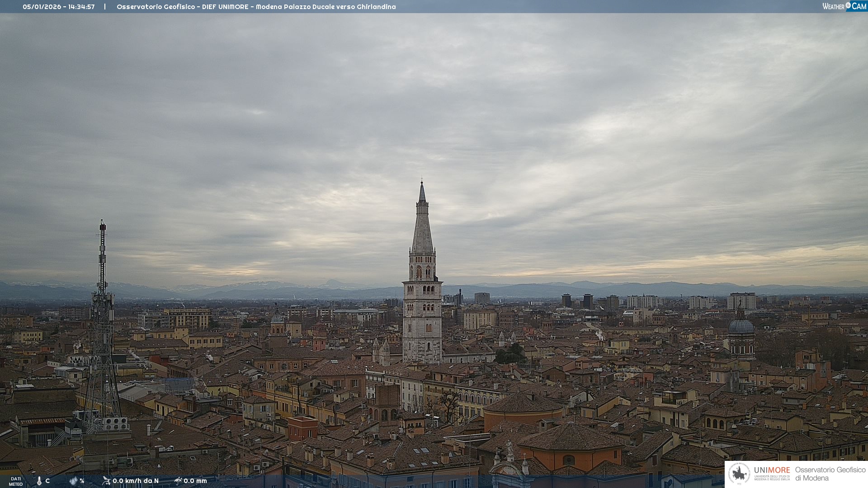Click the vertical separator after timestamp

click(105, 7)
